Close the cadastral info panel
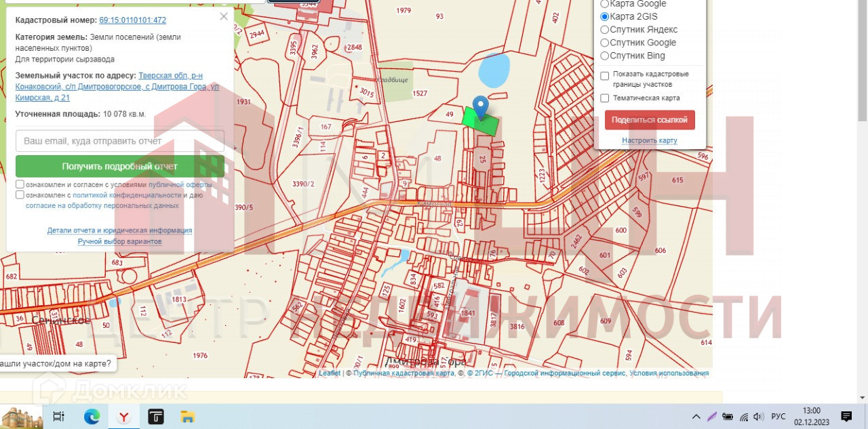868x429 pixels. pyautogui.click(x=224, y=17)
